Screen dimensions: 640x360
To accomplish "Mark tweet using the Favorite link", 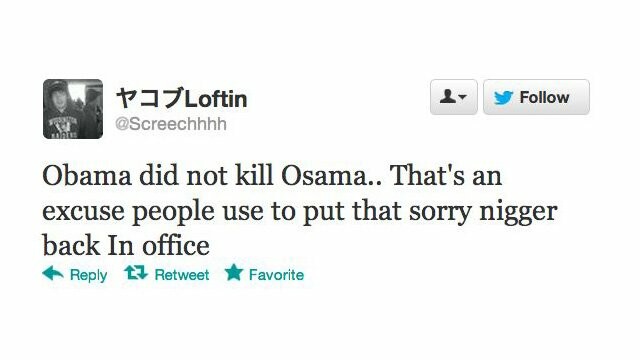I will pos(276,275).
